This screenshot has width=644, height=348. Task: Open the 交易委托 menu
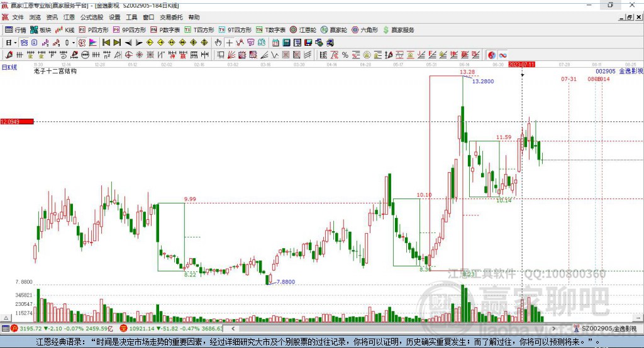171,17
